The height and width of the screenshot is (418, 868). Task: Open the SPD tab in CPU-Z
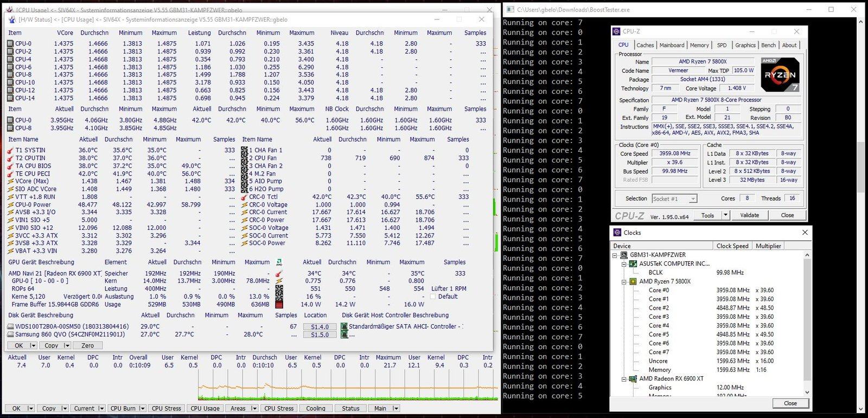(722, 45)
